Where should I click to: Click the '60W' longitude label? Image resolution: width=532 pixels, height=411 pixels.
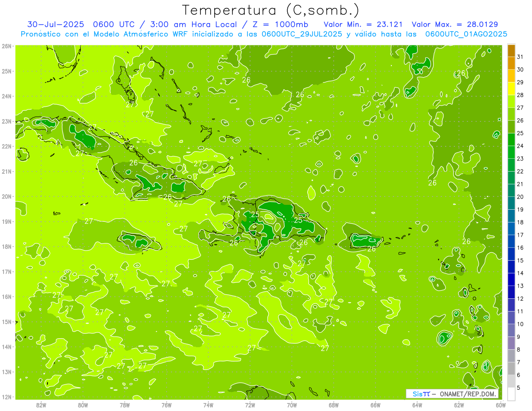coord(501,405)
